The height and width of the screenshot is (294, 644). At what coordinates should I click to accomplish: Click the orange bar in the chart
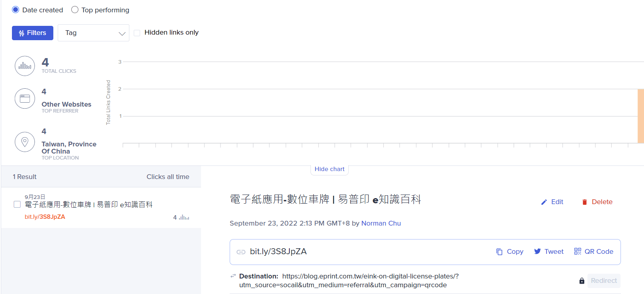pos(640,116)
